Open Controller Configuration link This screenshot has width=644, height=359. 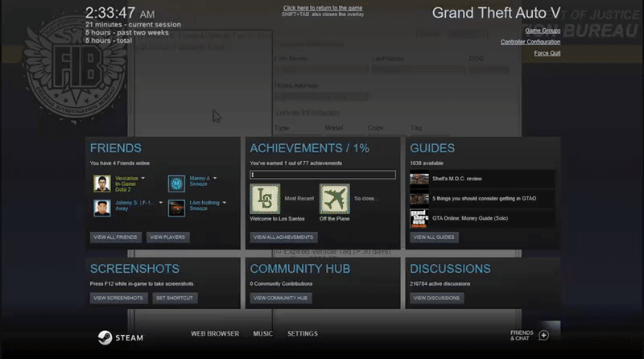click(x=530, y=42)
